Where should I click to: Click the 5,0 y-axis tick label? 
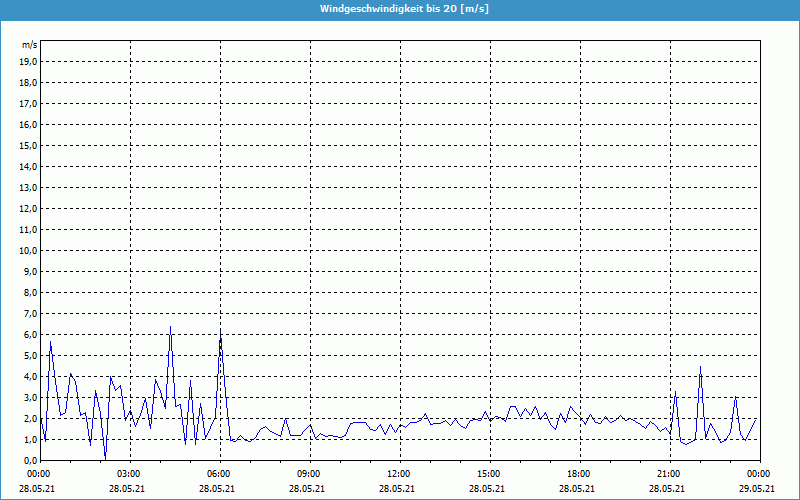point(31,355)
